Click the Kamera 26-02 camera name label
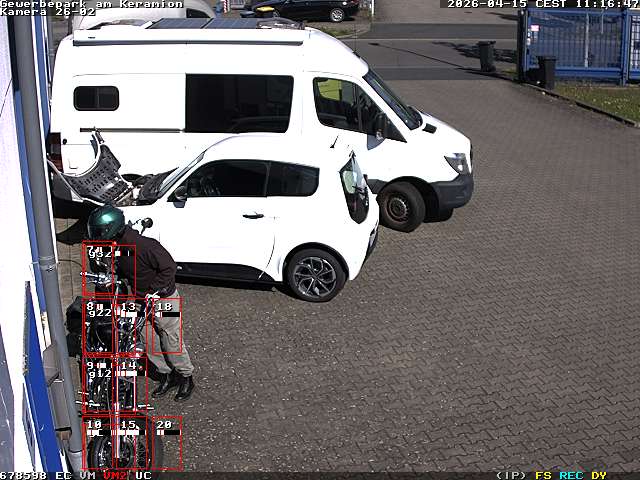The width and height of the screenshot is (640, 480). (x=48, y=12)
